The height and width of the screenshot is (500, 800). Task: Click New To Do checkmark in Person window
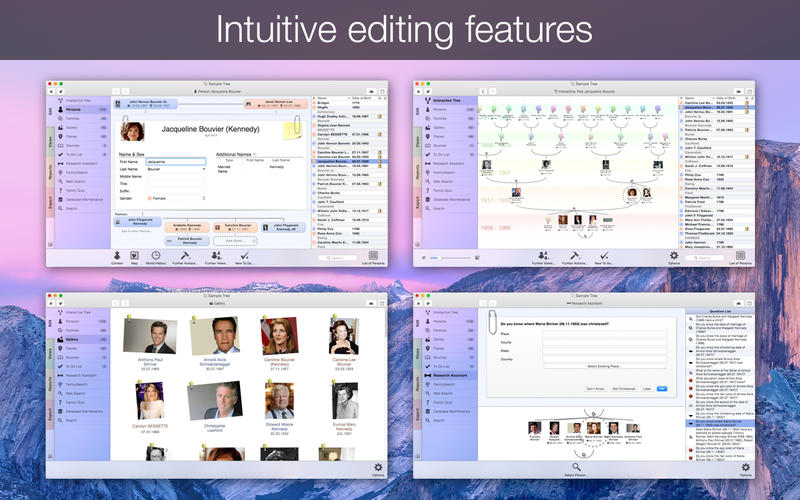click(244, 257)
